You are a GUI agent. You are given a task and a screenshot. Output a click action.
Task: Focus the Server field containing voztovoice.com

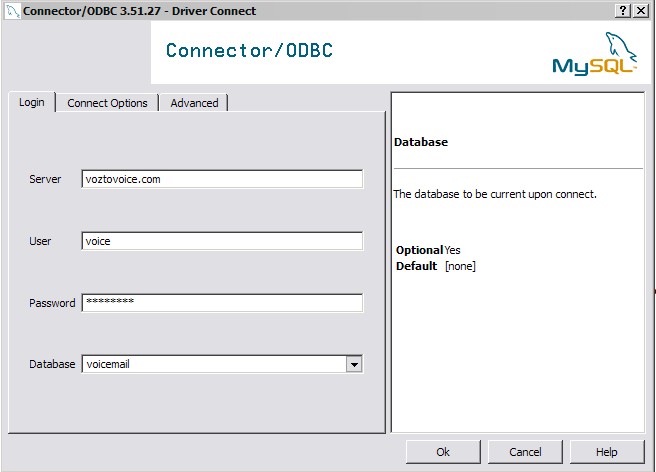click(x=221, y=180)
